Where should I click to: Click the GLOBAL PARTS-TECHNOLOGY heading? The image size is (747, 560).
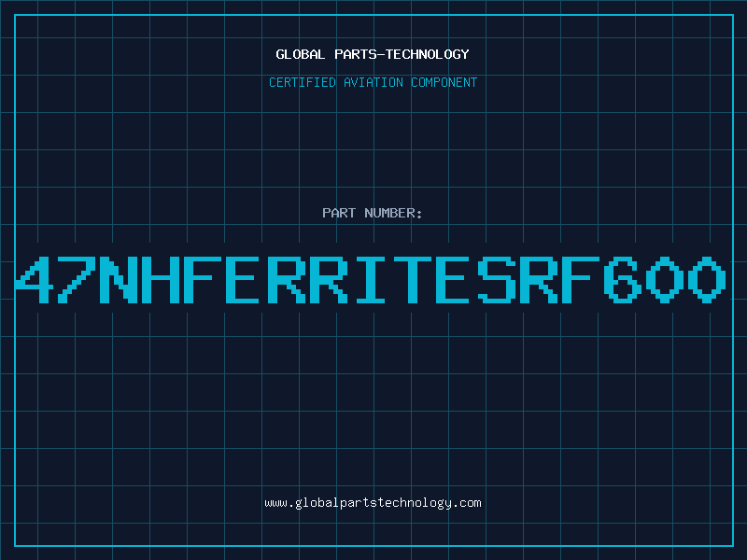click(373, 54)
